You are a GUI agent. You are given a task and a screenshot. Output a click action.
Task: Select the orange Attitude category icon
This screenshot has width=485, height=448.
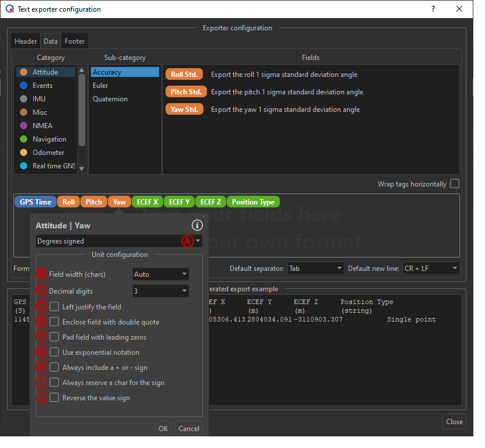[23, 72]
